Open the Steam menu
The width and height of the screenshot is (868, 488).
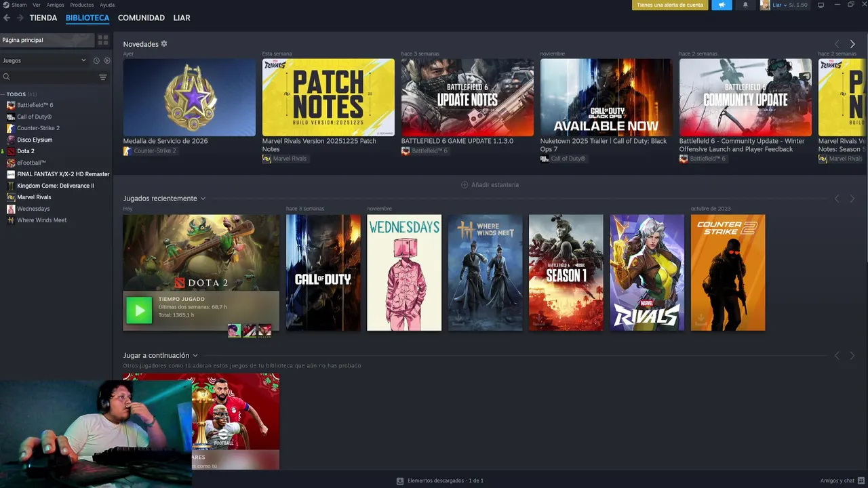tap(19, 5)
